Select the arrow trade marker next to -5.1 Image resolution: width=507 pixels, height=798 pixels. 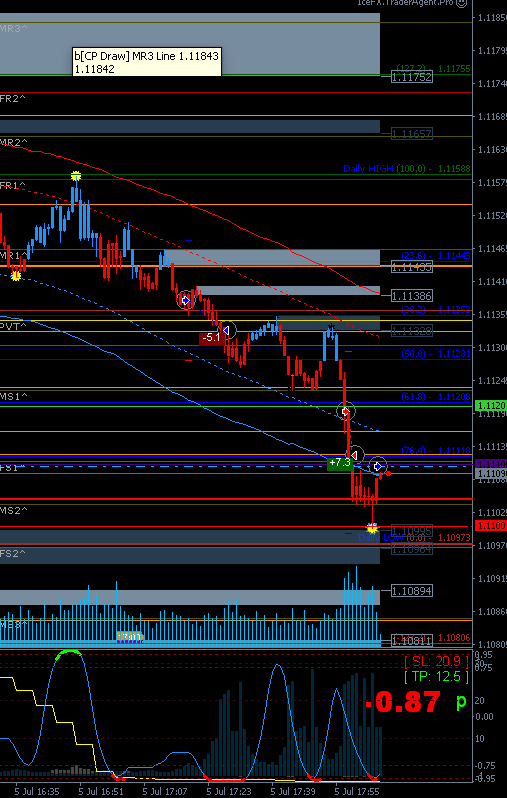pyautogui.click(x=227, y=331)
